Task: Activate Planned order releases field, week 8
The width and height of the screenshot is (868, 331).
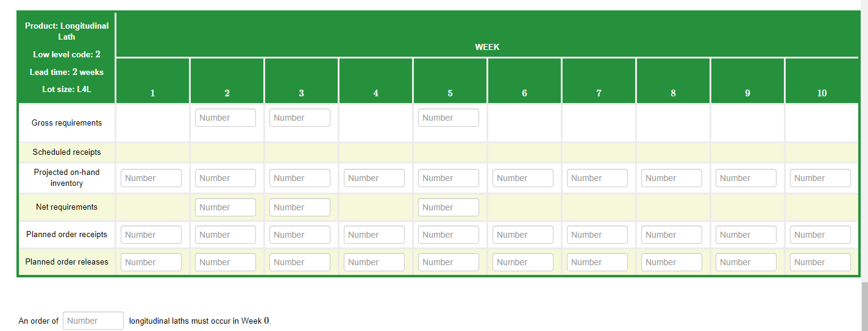Action: point(672,262)
